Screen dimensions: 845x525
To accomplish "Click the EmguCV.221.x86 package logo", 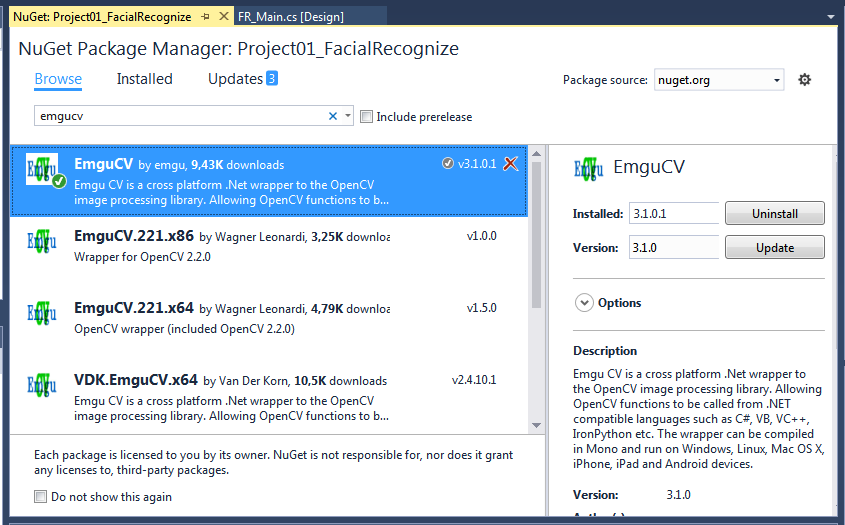I will [42, 241].
